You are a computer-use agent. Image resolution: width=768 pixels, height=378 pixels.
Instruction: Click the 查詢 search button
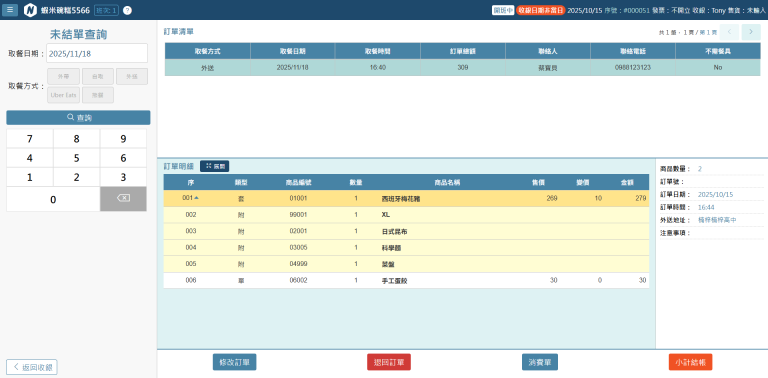pyautogui.click(x=78, y=118)
